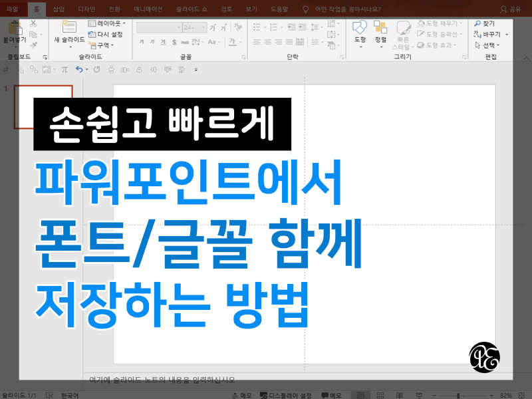Click the Redo icon in the quick toolbar
Viewport: 532px width, 399px height.
click(96, 70)
